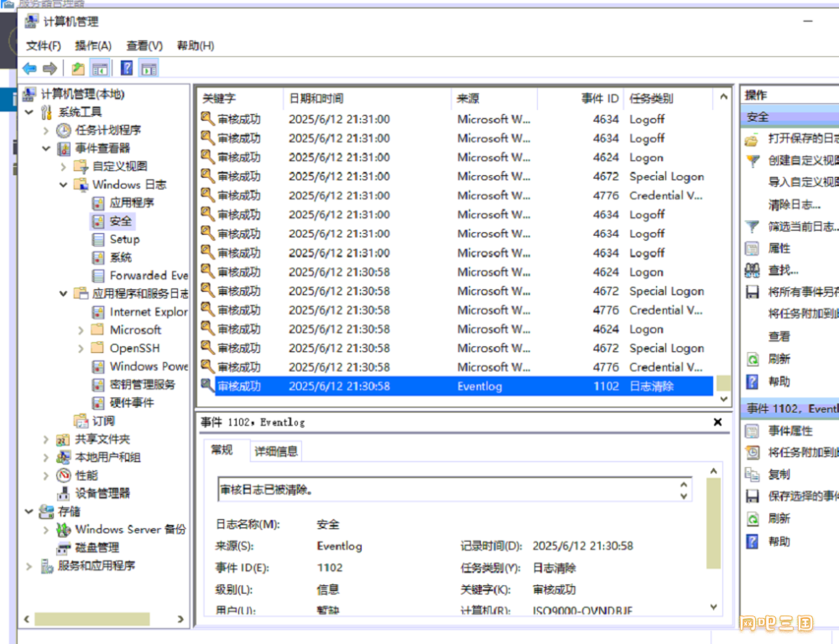Image resolution: width=839 pixels, height=644 pixels.
Task: Click 创建自定义视图 action
Action: [x=803, y=160]
